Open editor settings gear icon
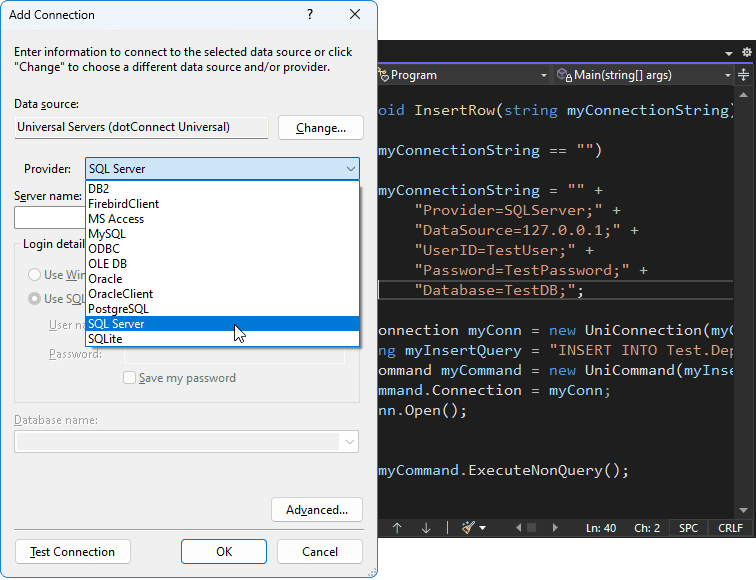756x580 pixels. coord(746,52)
